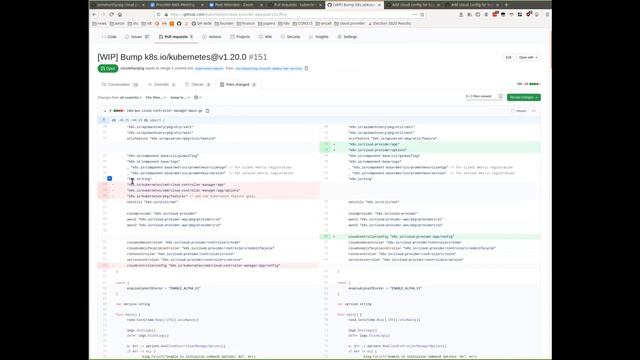Go back with the browser back arrow
This screenshot has width=640, height=360.
tap(94, 14)
